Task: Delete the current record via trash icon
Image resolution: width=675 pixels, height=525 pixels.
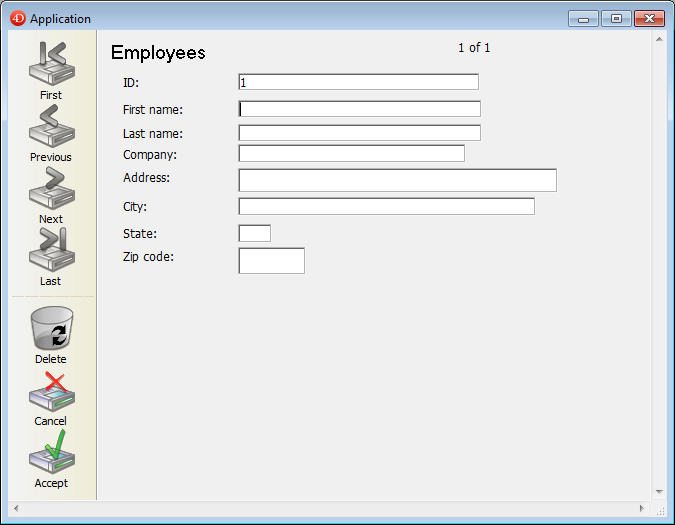Action: coord(52,328)
